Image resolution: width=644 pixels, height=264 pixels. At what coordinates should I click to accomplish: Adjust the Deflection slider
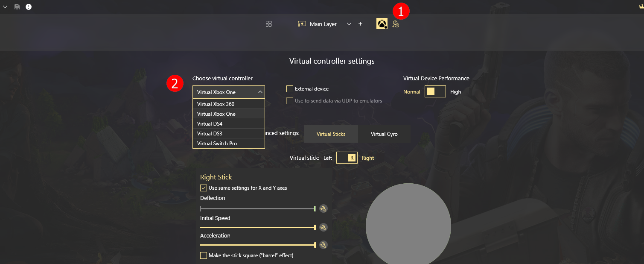258,208
